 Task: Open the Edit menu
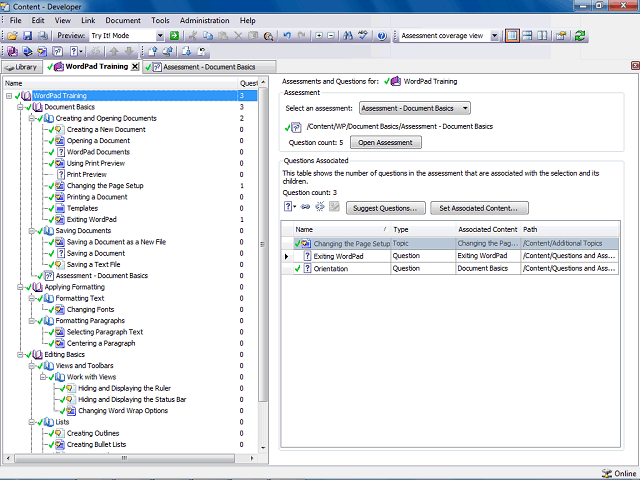click(38, 20)
